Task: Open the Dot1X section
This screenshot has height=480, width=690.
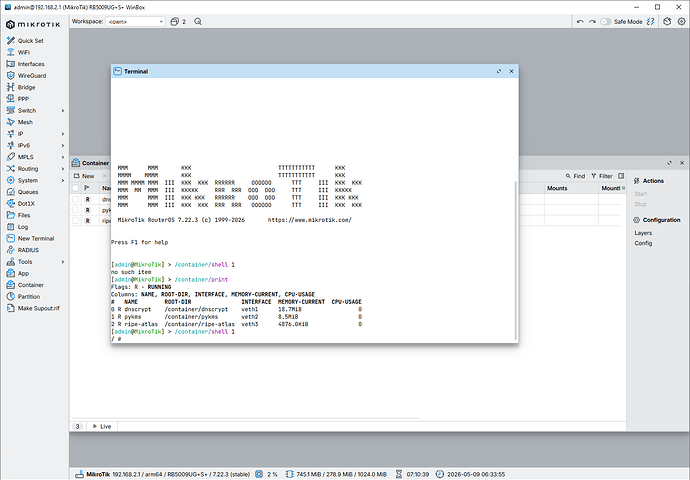Action: coord(20,204)
